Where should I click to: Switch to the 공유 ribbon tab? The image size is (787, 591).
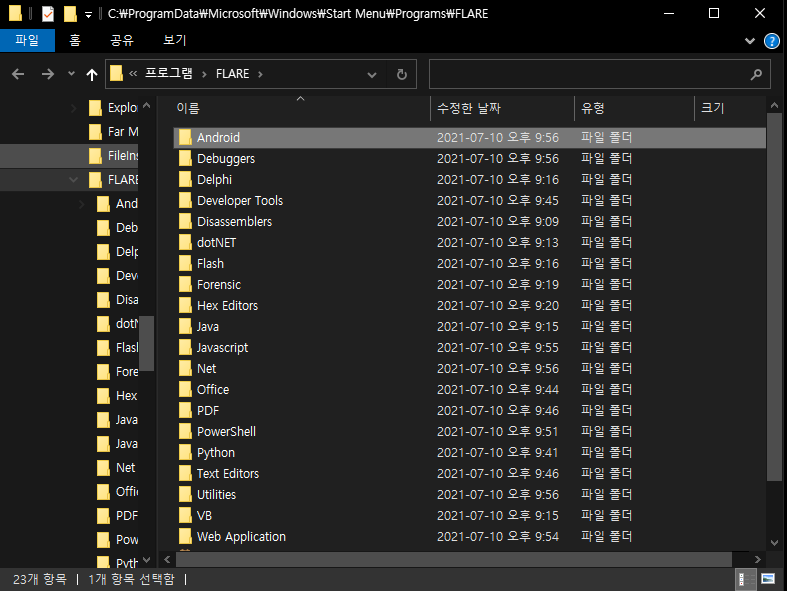click(x=122, y=40)
